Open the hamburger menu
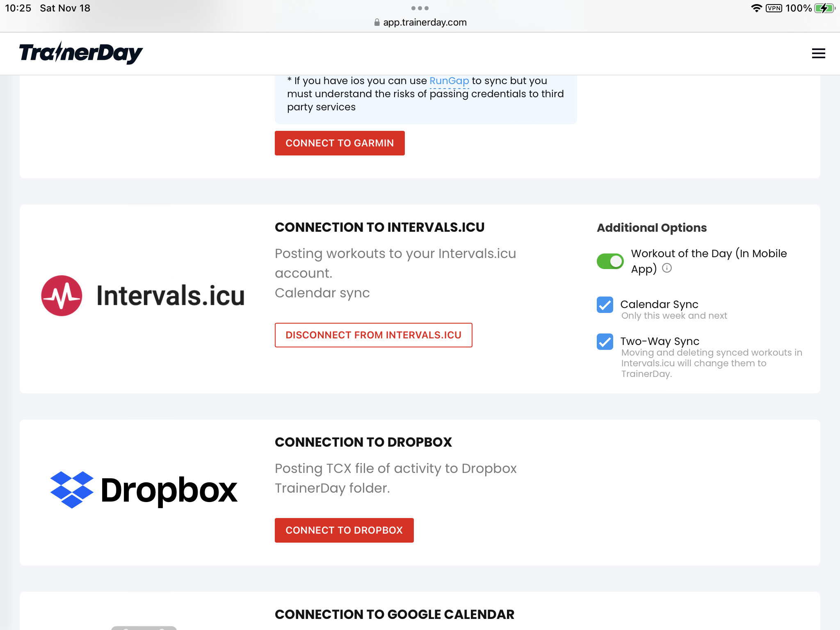The image size is (840, 630). pos(818,53)
